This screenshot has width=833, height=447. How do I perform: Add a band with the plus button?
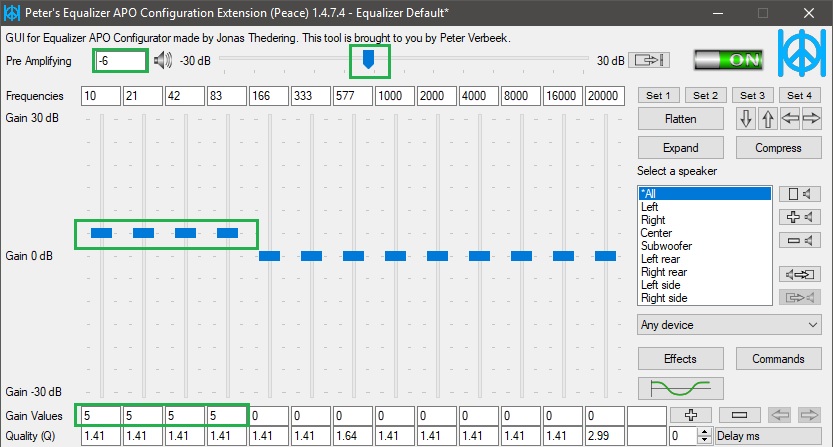click(x=691, y=415)
